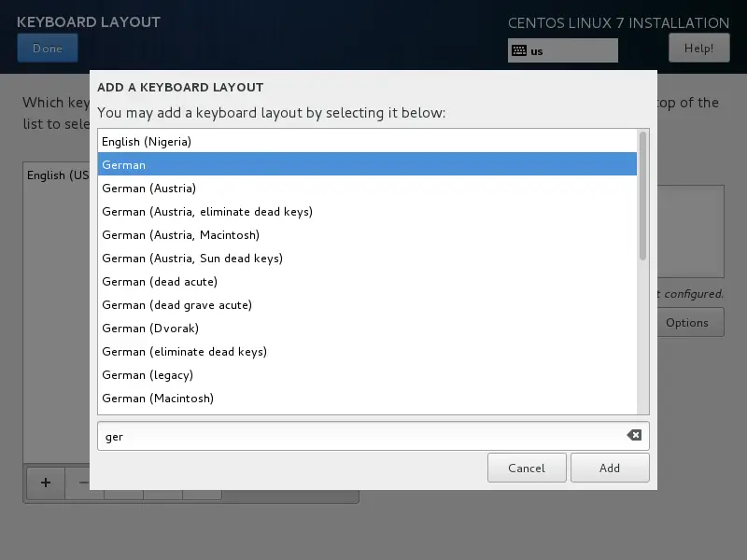Select English (Nigeria) layout

pyautogui.click(x=367, y=142)
